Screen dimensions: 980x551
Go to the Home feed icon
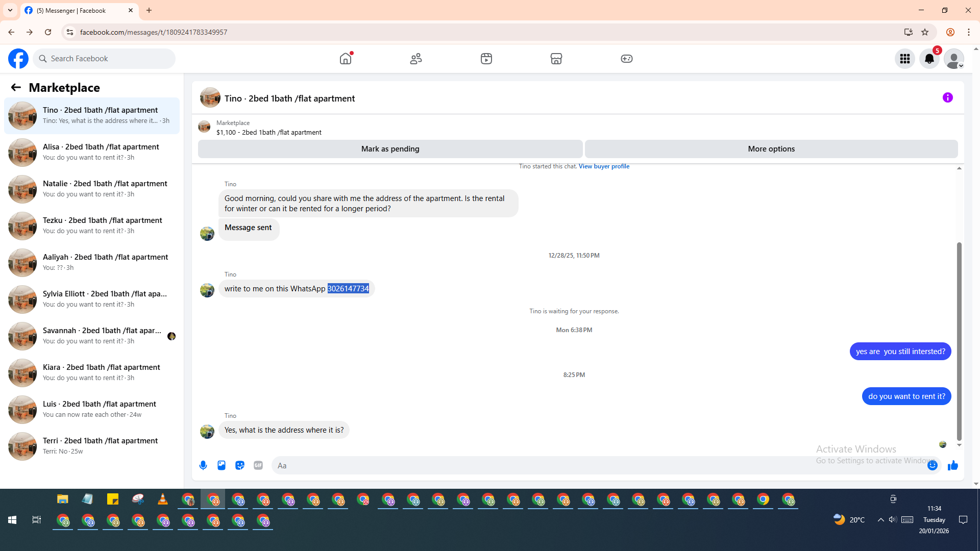click(346, 59)
